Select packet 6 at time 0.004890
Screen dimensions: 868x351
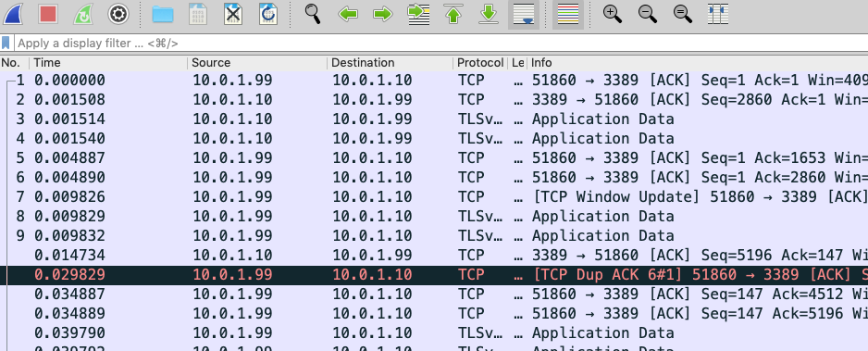pyautogui.click(x=434, y=177)
